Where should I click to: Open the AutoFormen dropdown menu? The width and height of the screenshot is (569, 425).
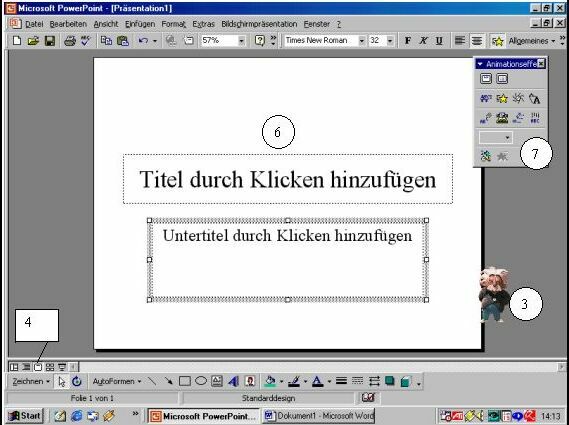click(x=116, y=381)
